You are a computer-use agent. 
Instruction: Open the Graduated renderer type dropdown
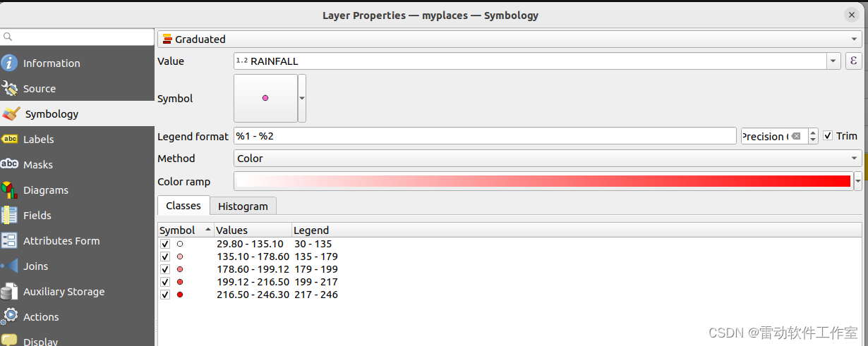pos(508,39)
